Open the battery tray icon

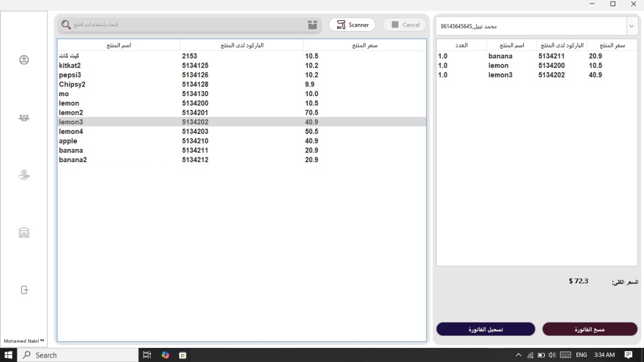click(541, 355)
